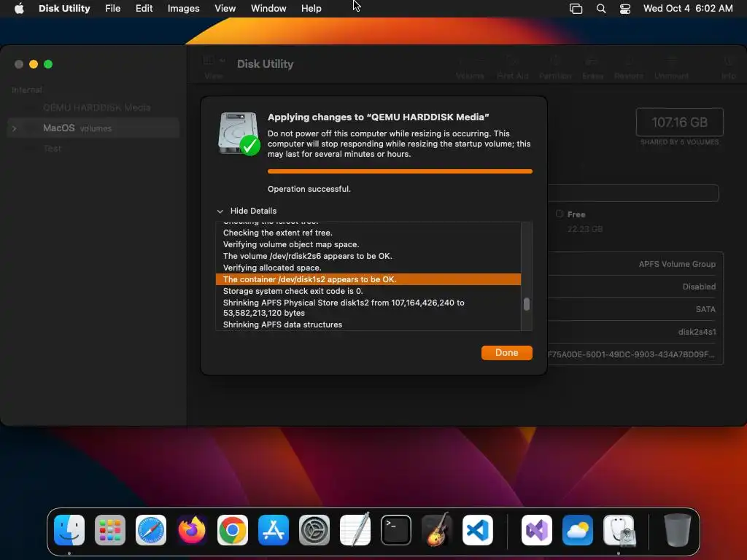Click the "Operation successful." status text
Viewport: 747px width, 560px height.
click(309, 189)
